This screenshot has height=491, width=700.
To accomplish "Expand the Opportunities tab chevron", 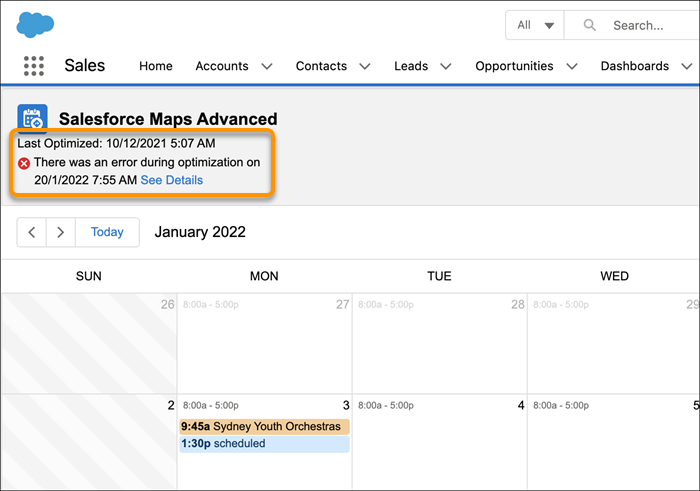I will (572, 67).
